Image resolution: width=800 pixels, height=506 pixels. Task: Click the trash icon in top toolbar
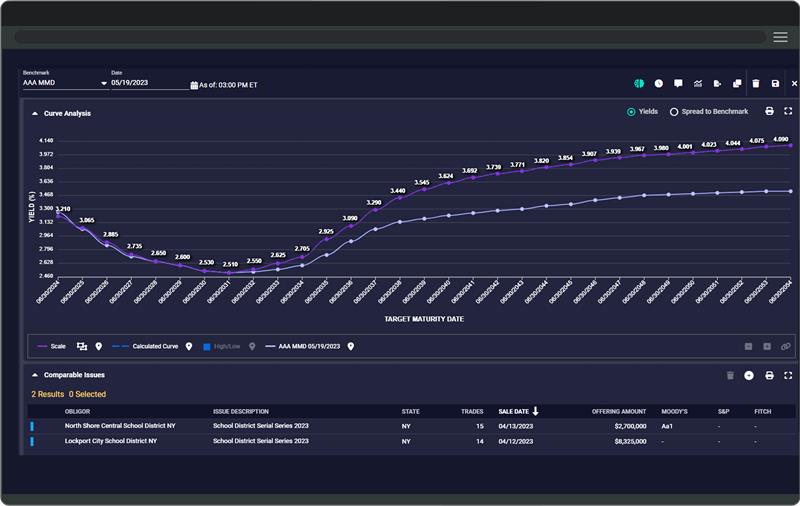[756, 84]
